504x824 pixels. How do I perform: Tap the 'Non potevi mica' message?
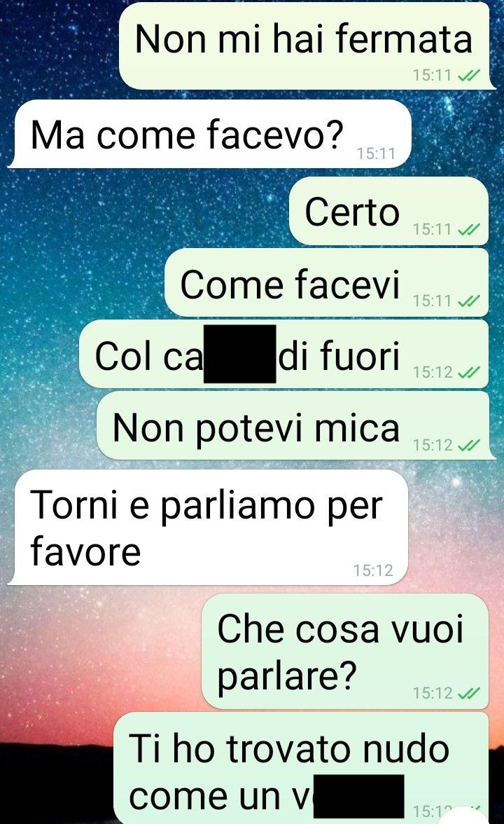click(x=295, y=426)
